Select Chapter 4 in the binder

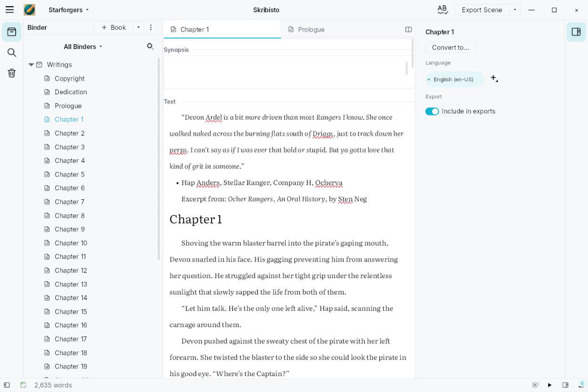click(x=70, y=160)
